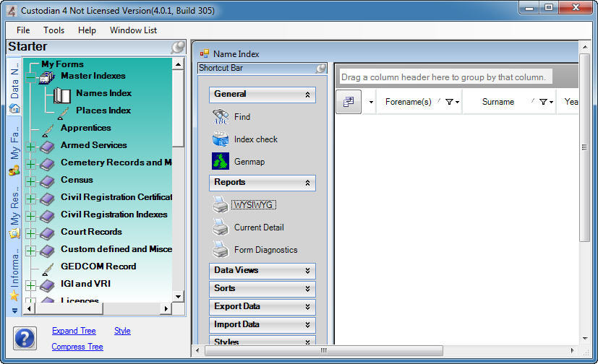The image size is (598, 364).
Task: Open the Window List menu
Action: pyautogui.click(x=133, y=30)
